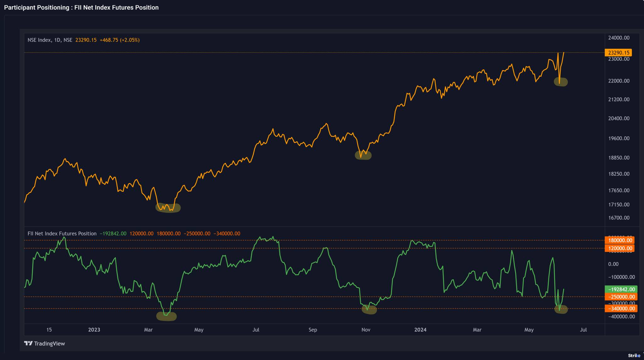The height and width of the screenshot is (360, 644).
Task: Click the 2023 label on time axis
Action: (94, 330)
